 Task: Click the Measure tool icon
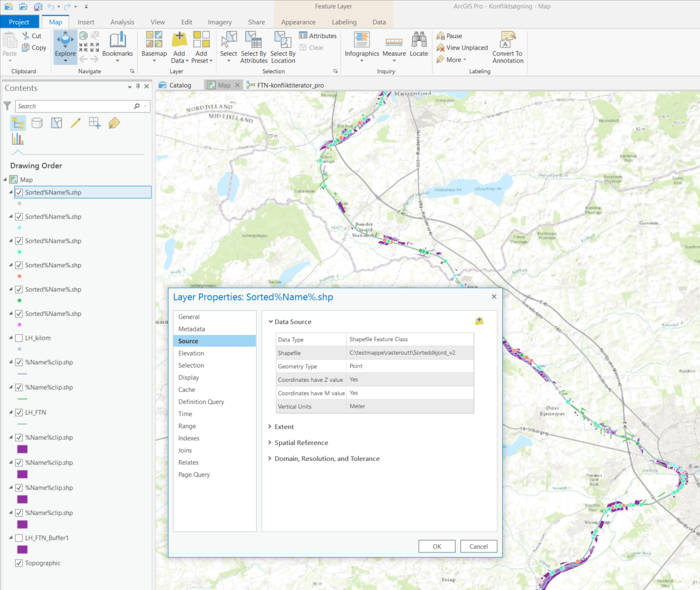click(394, 41)
